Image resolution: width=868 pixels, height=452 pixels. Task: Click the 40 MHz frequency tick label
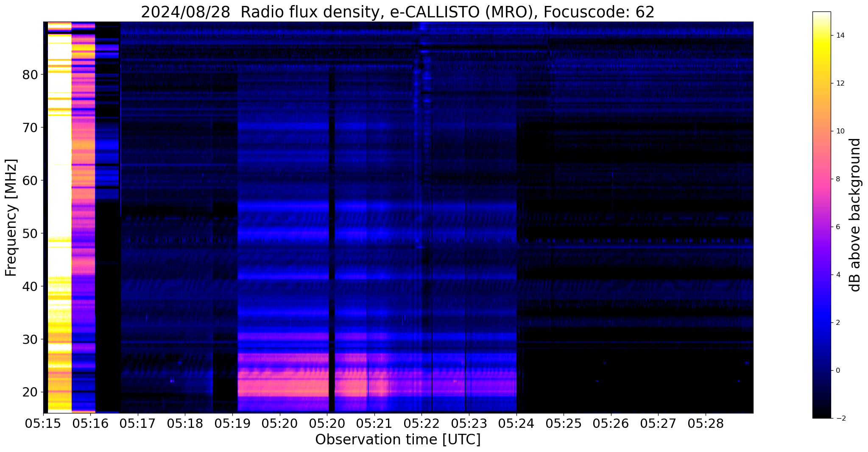click(30, 286)
